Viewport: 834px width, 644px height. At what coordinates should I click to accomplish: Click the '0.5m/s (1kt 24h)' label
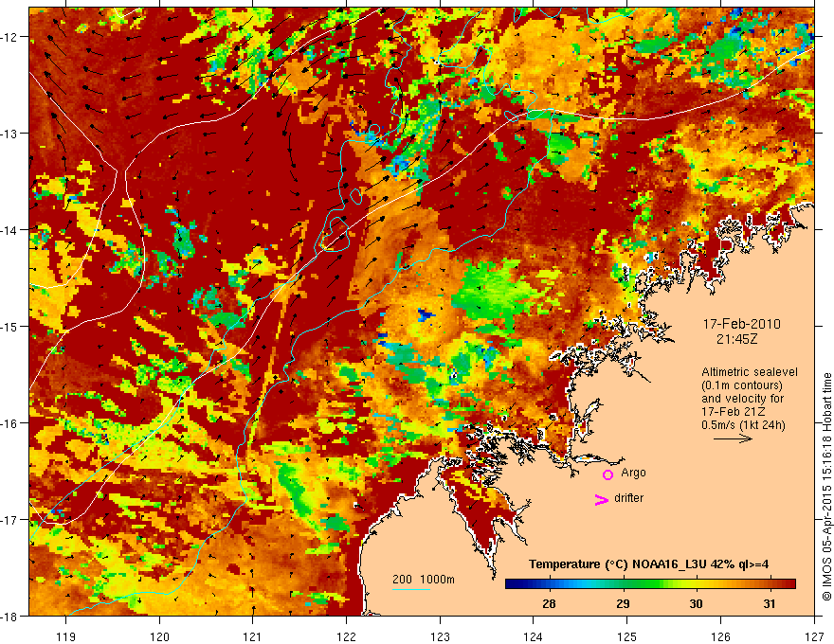point(743,425)
